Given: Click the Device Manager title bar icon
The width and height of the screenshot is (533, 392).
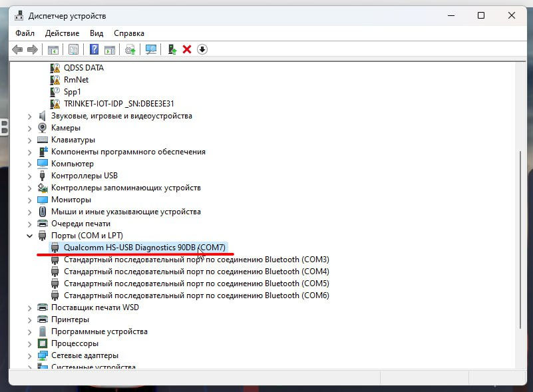Looking at the screenshot, I should pos(19,15).
